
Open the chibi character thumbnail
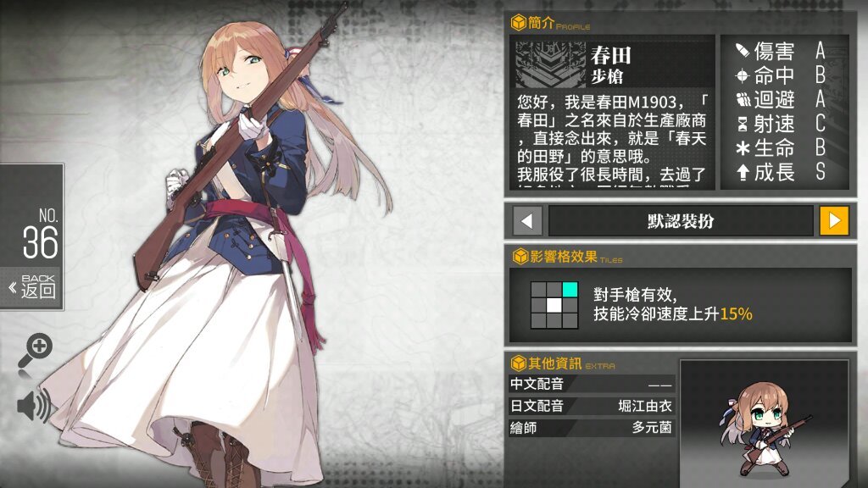pyautogui.click(x=764, y=424)
